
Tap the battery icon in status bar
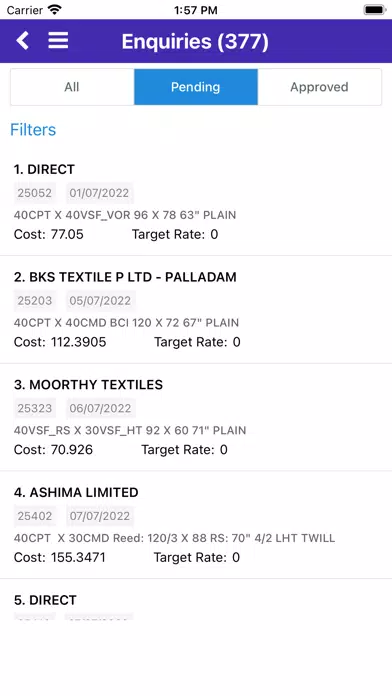coord(374,9)
